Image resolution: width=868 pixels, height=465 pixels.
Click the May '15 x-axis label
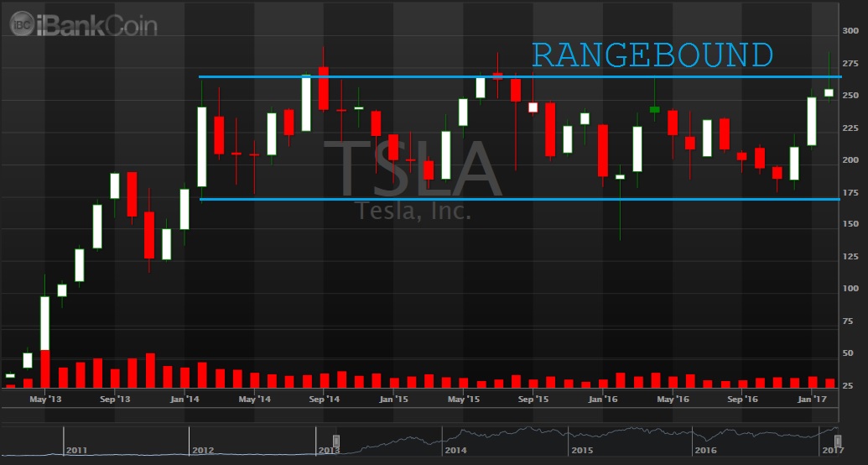point(463,399)
